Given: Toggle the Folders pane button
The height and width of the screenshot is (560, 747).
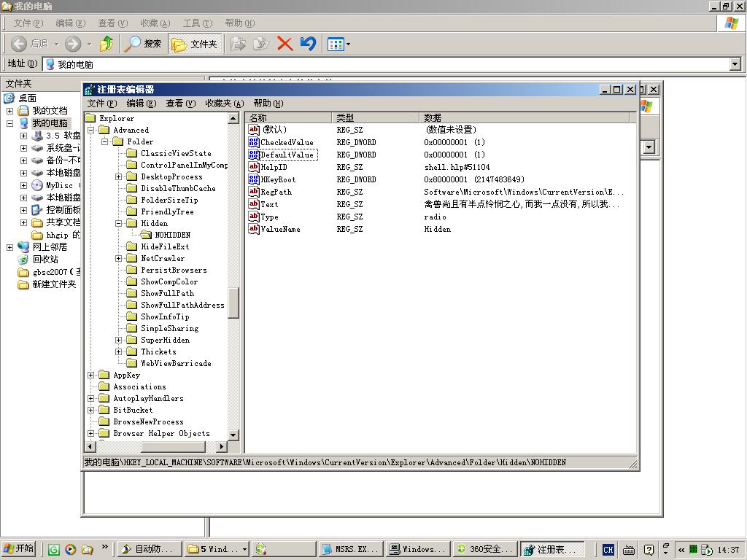Looking at the screenshot, I should point(194,44).
